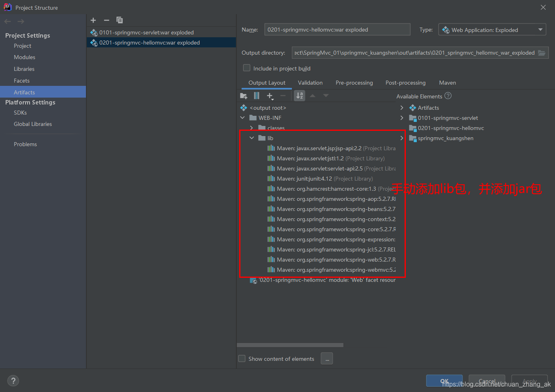Navigate forward with the right arrow
The image size is (555, 392).
coord(21,21)
